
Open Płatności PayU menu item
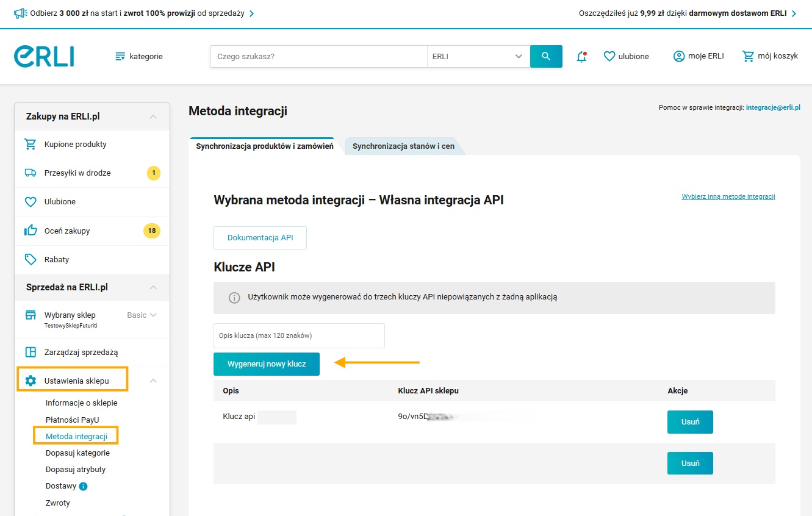click(x=73, y=420)
